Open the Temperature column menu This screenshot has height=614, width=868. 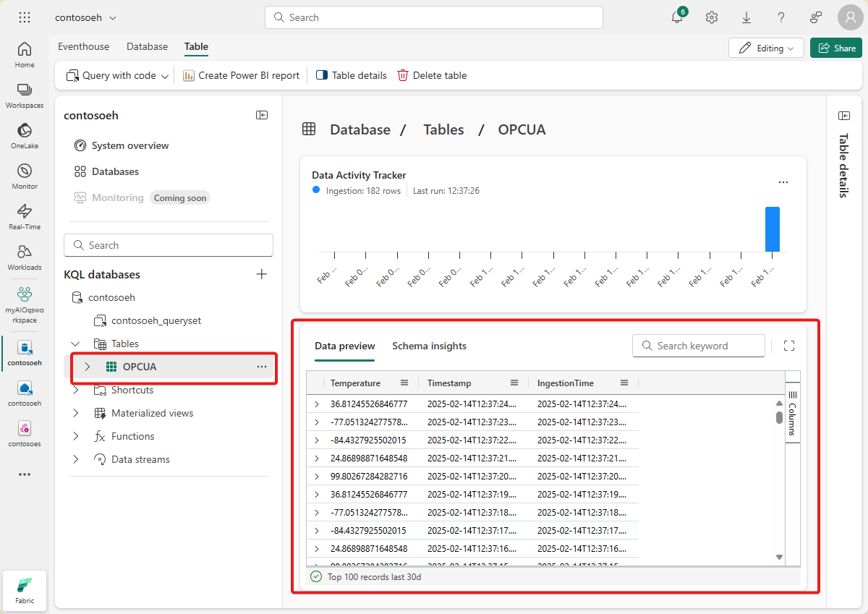(x=404, y=383)
